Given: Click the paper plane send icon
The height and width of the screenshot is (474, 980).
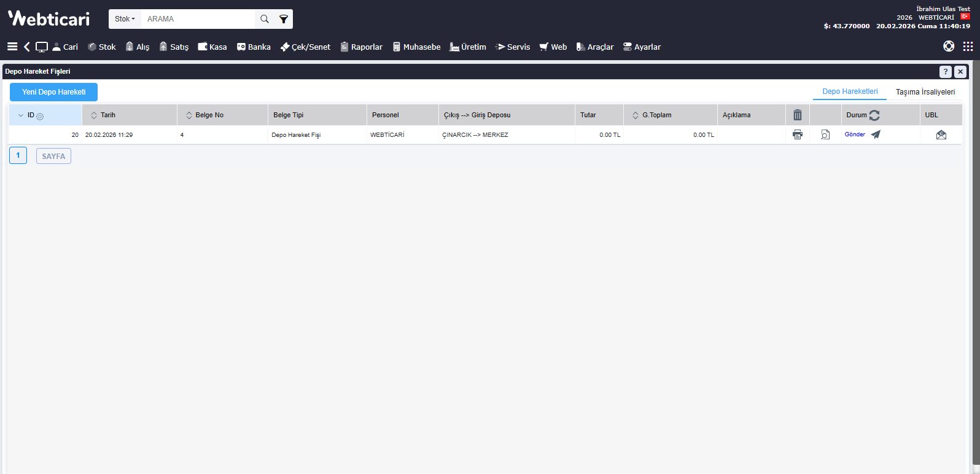Looking at the screenshot, I should tap(876, 134).
